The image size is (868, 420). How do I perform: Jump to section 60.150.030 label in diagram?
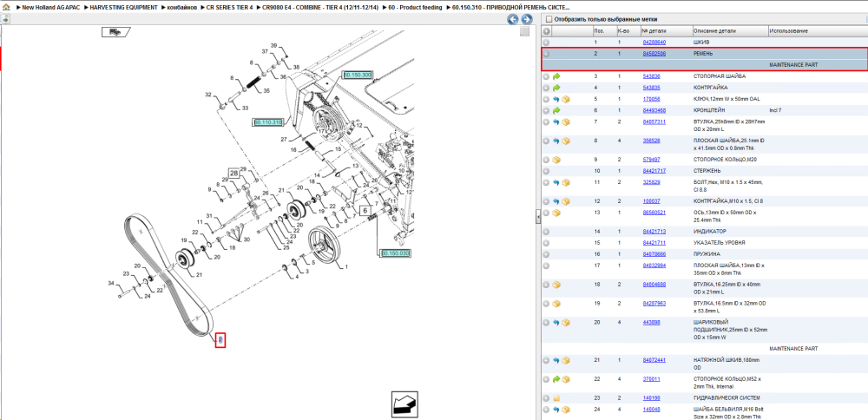(395, 253)
